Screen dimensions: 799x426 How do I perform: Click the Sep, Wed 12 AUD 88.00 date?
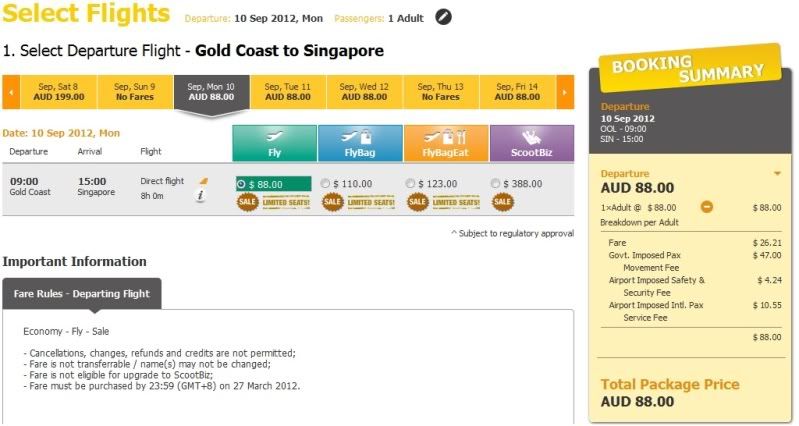(x=364, y=92)
